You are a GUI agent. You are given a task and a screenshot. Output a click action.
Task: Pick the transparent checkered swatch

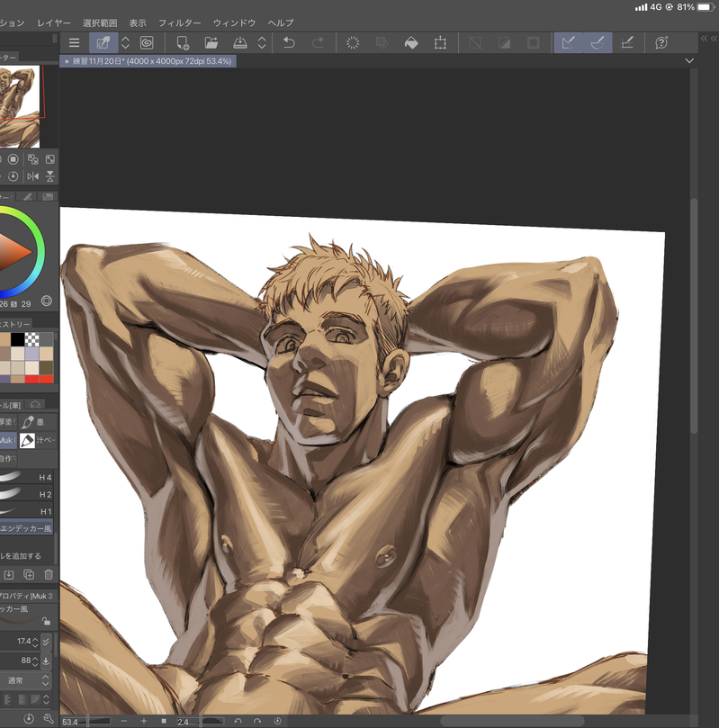(x=32, y=340)
